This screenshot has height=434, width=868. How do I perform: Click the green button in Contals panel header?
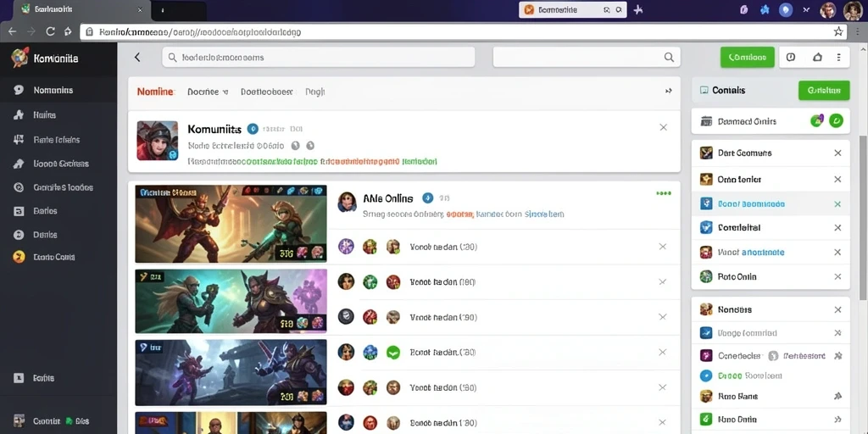tap(824, 90)
